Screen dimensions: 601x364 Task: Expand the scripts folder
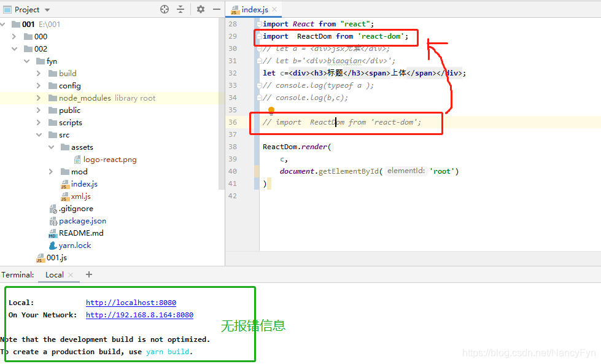pyautogui.click(x=39, y=123)
